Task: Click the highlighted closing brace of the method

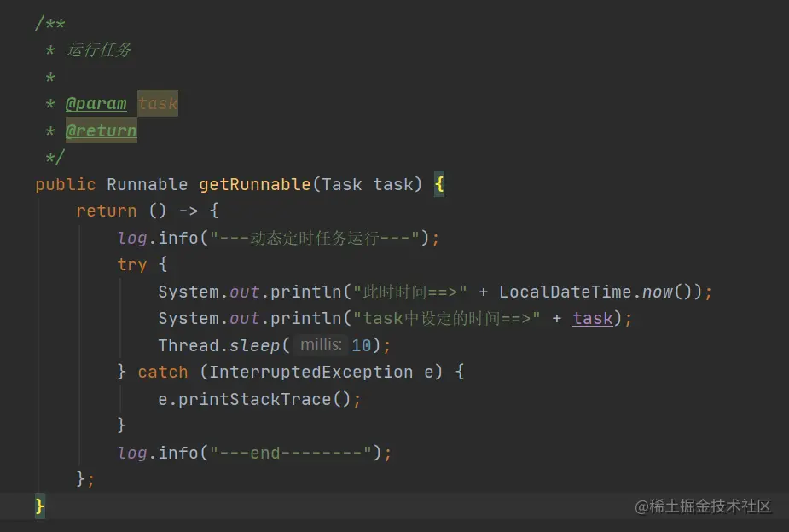Action: click(x=40, y=506)
